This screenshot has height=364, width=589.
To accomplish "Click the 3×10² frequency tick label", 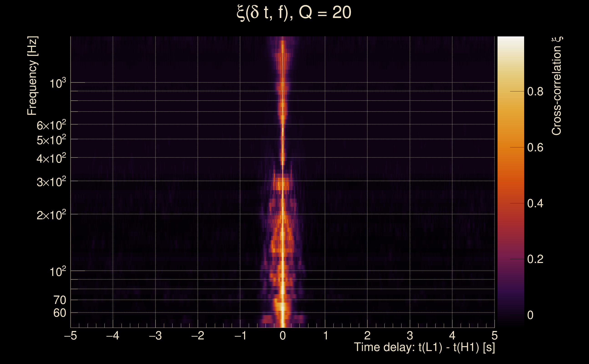I will pos(51,182).
